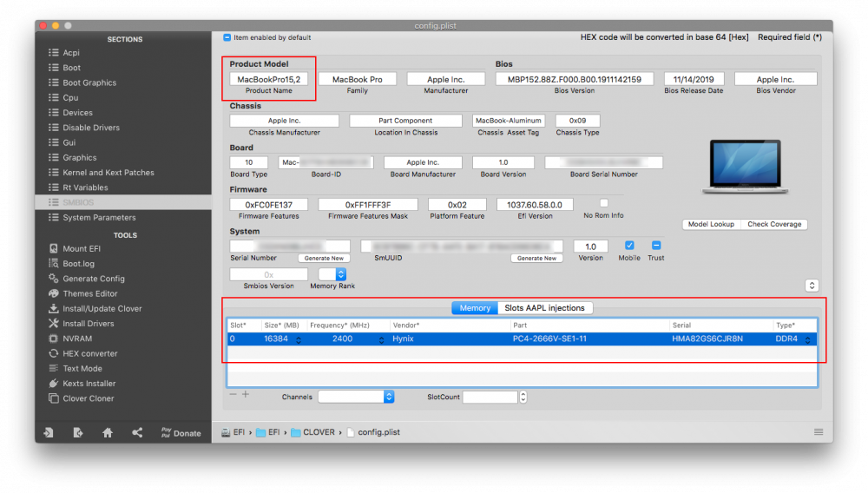Click the Bios Version field

[574, 79]
